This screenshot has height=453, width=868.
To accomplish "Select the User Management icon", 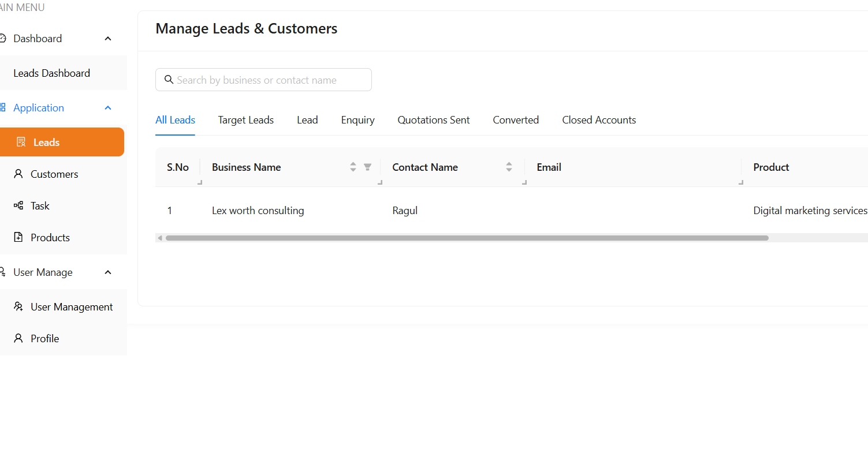I will click(18, 306).
